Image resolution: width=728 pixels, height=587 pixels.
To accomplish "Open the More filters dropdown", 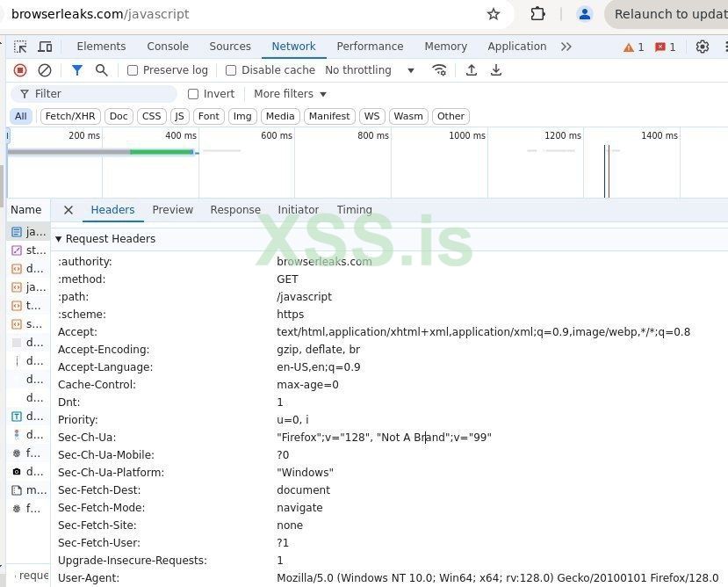I will pyautogui.click(x=290, y=94).
